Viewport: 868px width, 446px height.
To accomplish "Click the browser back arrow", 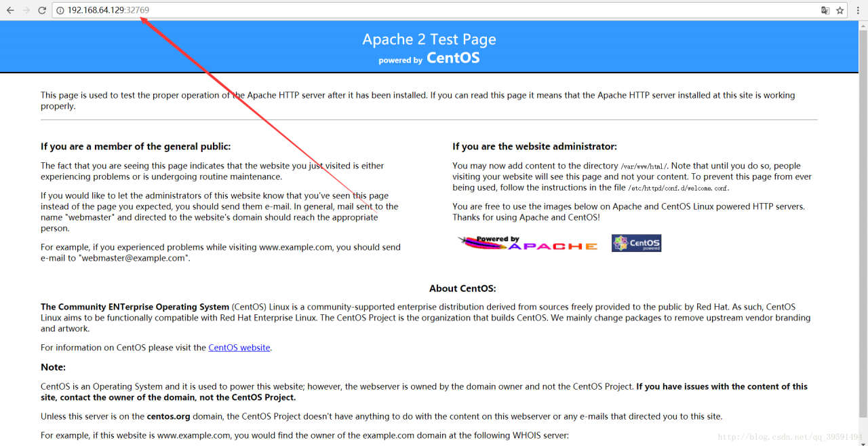I will pos(10,10).
